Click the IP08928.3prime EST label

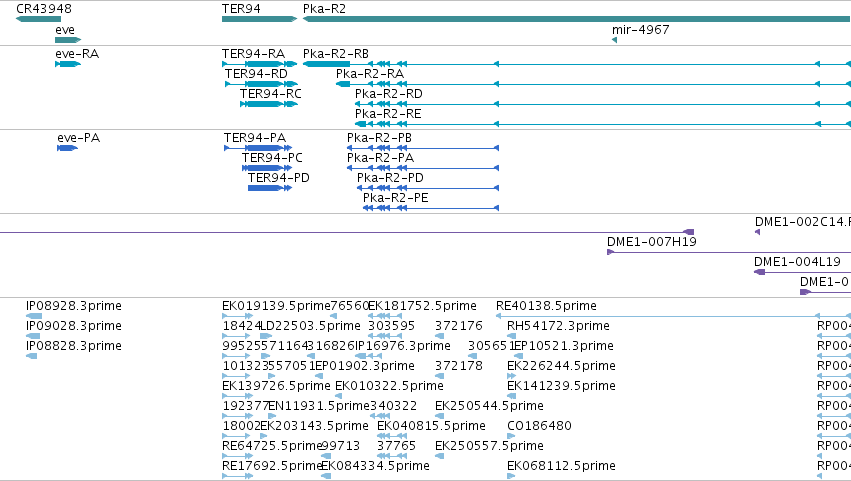(74, 306)
